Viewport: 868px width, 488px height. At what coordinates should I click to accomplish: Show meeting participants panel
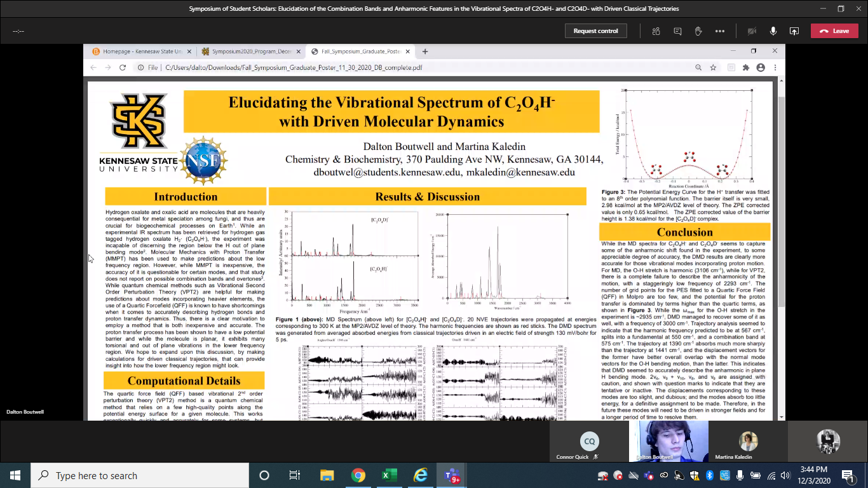(x=656, y=31)
